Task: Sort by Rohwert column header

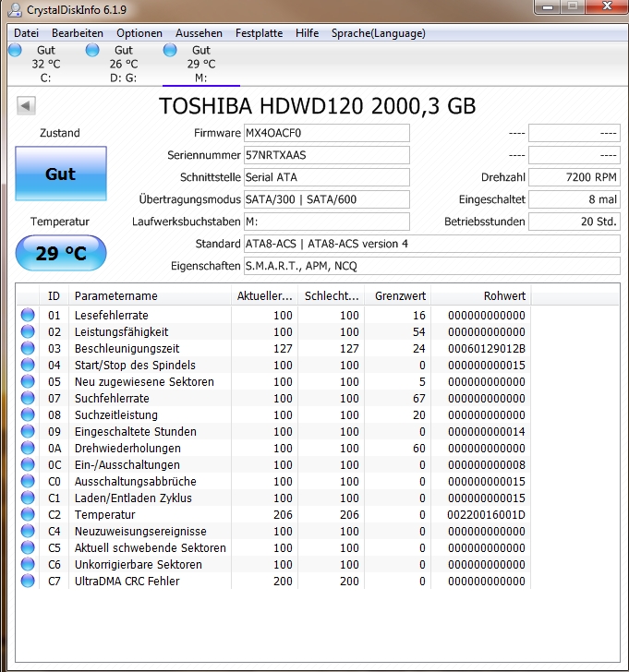Action: click(481, 295)
